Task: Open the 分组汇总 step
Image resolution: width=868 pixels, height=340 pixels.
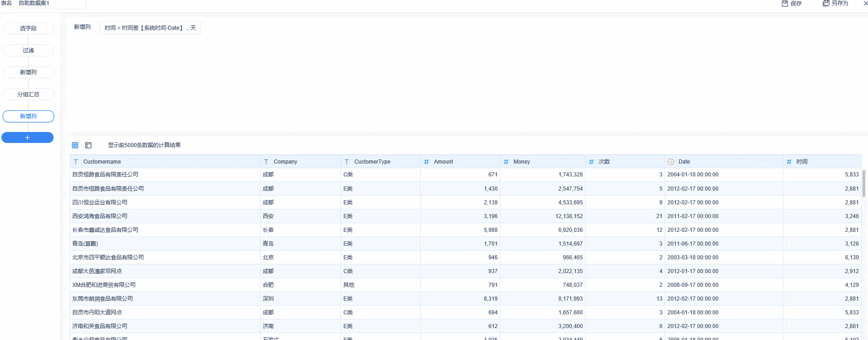Action: 28,94
